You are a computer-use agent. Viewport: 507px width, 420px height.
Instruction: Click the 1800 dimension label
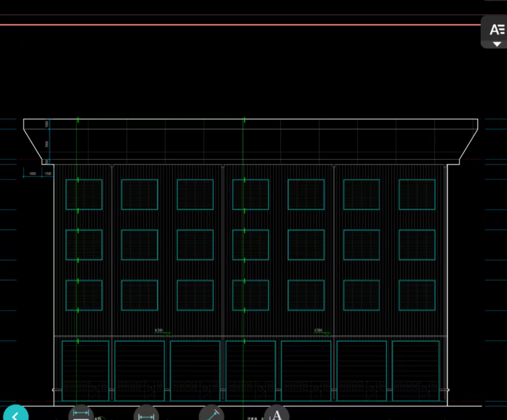tap(32, 174)
